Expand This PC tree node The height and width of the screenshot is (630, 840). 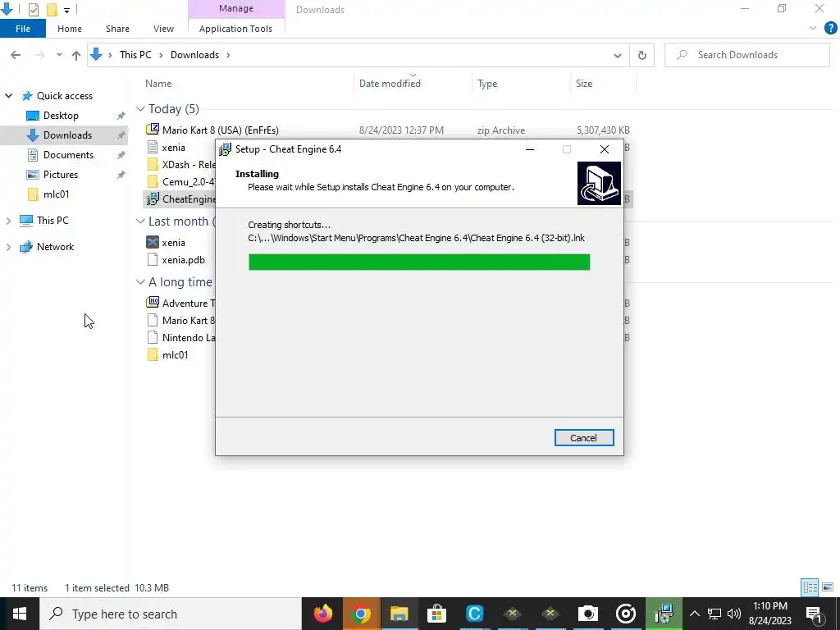8,221
